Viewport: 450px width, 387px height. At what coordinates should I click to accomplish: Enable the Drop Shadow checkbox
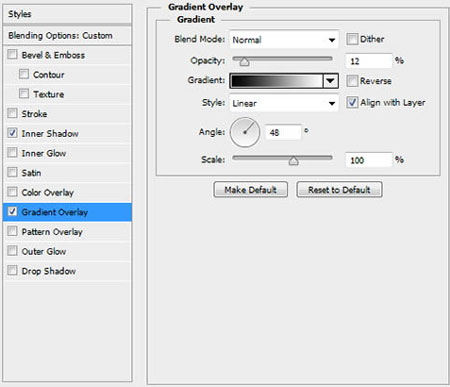[12, 271]
